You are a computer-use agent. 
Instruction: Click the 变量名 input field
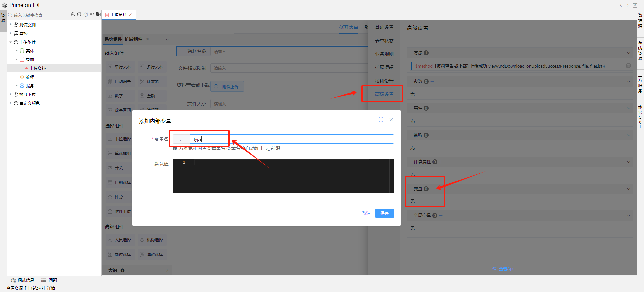[x=291, y=139]
